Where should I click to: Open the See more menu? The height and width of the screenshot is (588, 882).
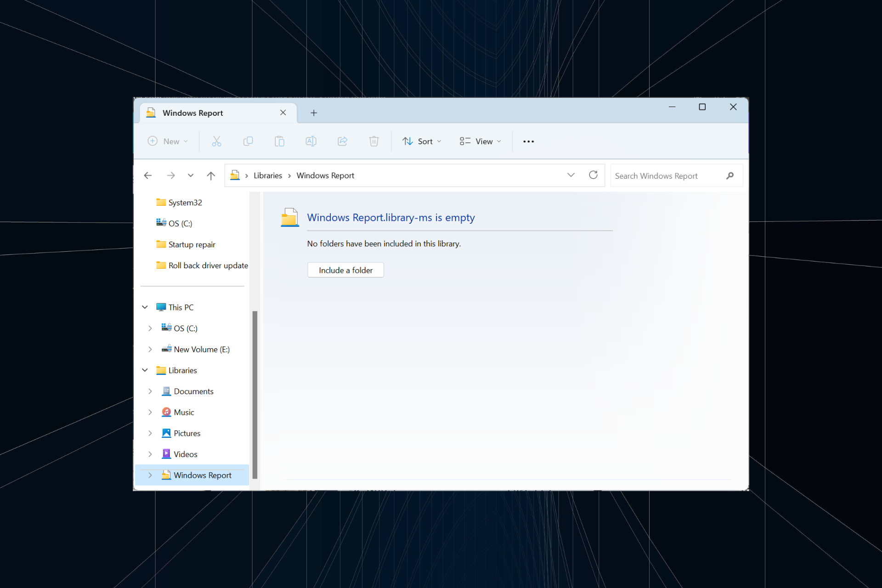(x=528, y=141)
